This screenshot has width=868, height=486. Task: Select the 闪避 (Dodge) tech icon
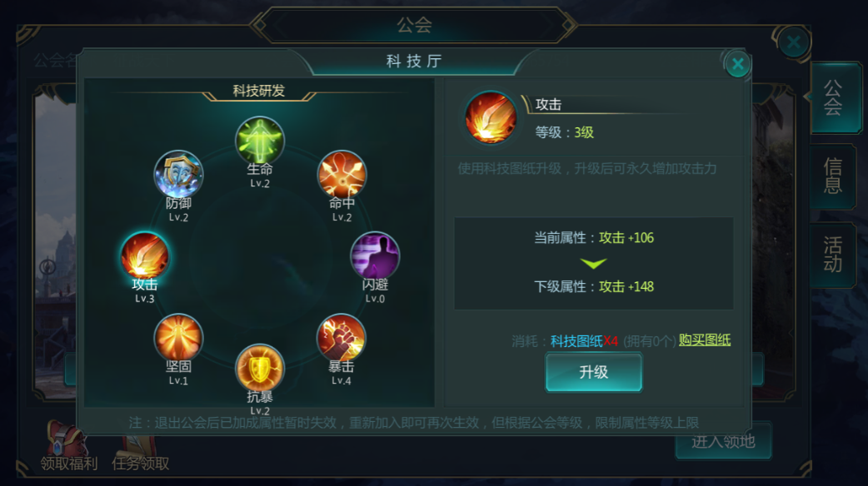[375, 255]
